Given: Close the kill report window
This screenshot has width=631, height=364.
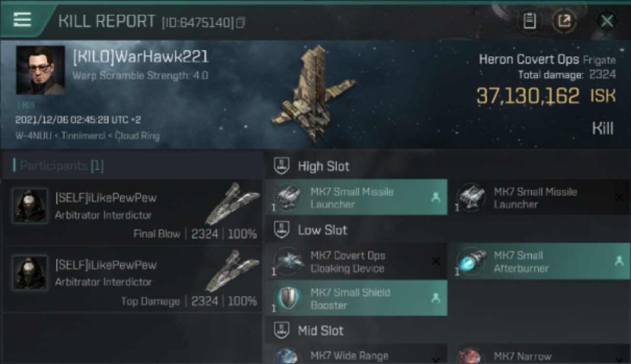Looking at the screenshot, I should tap(607, 21).
